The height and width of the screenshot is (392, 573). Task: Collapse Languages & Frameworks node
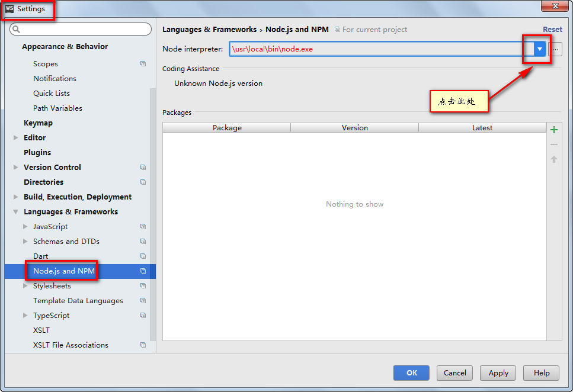tap(16, 212)
